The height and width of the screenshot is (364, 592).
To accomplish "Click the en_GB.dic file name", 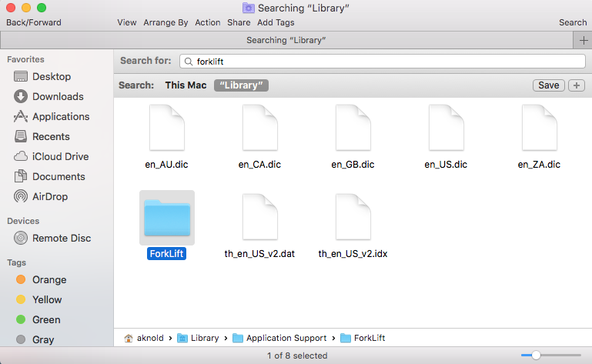I will pos(353,165).
